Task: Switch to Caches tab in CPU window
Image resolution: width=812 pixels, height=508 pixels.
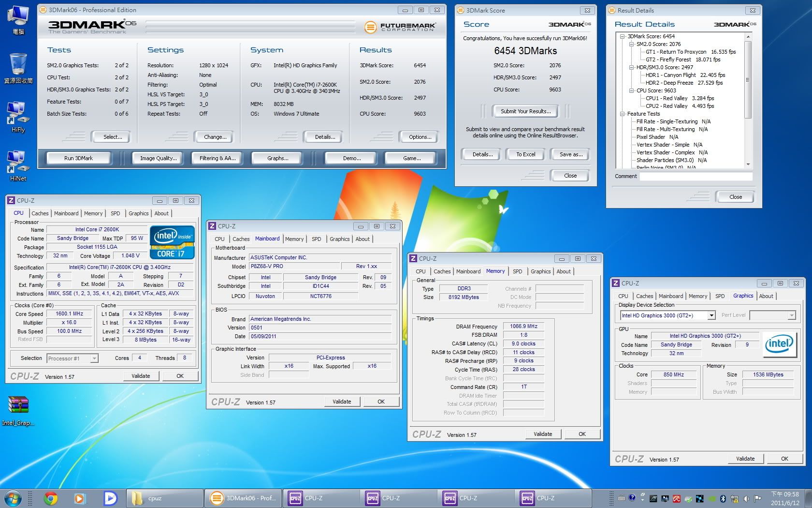Action: [x=40, y=213]
